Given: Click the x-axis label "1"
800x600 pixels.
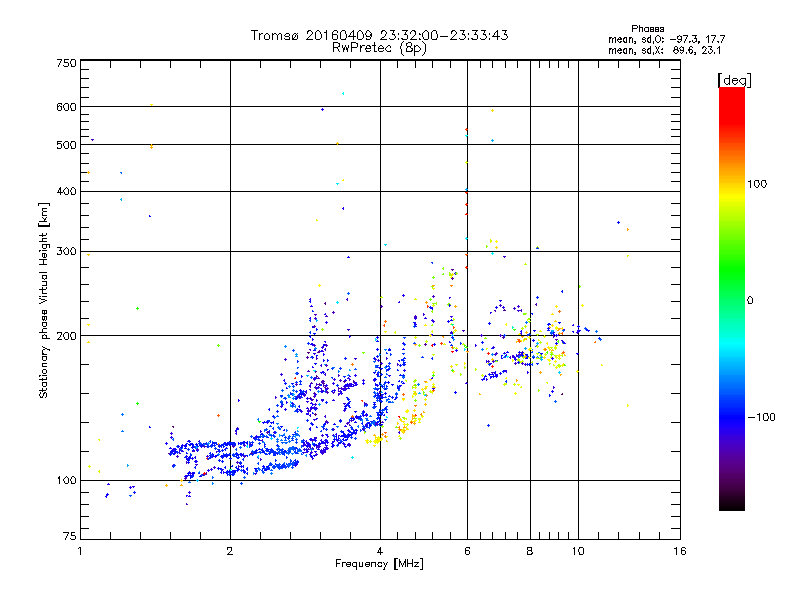Looking at the screenshot, I should pos(80,551).
